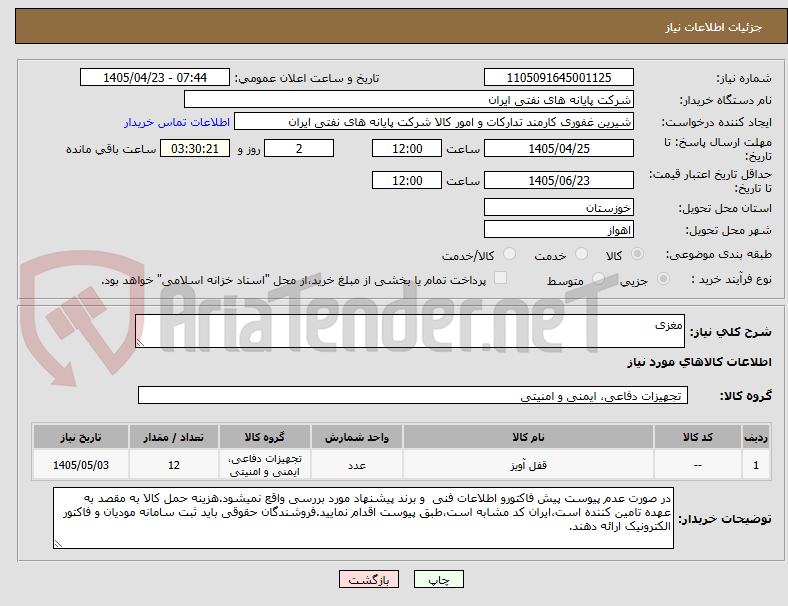Viewport: 788px width, 606px height.
Task: Click price validity date 1405/06/23
Action: [558, 180]
